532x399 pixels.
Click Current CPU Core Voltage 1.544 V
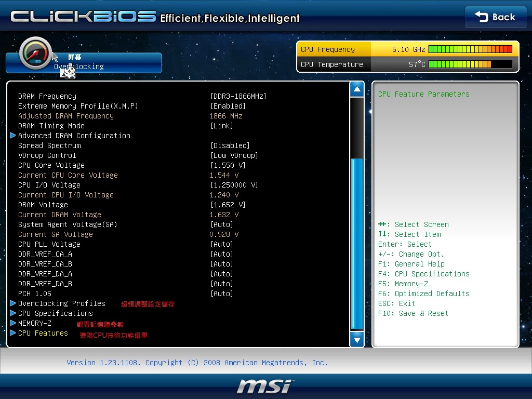[224, 175]
